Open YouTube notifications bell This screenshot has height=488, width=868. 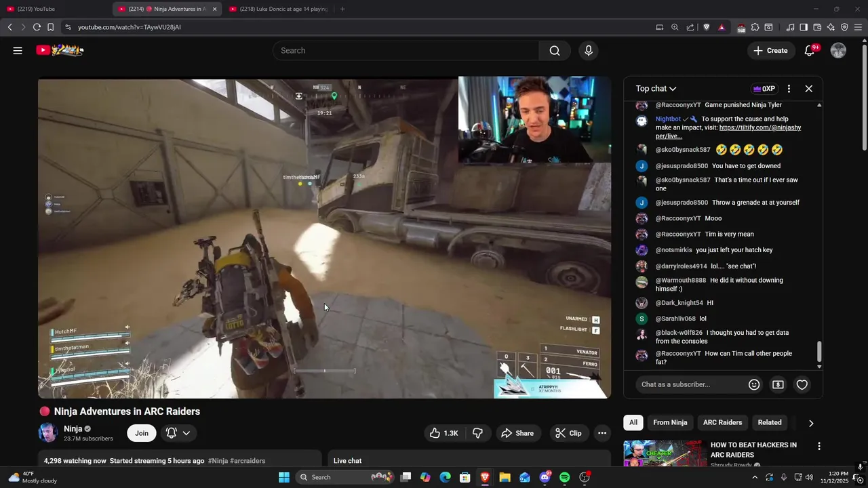pos(809,50)
